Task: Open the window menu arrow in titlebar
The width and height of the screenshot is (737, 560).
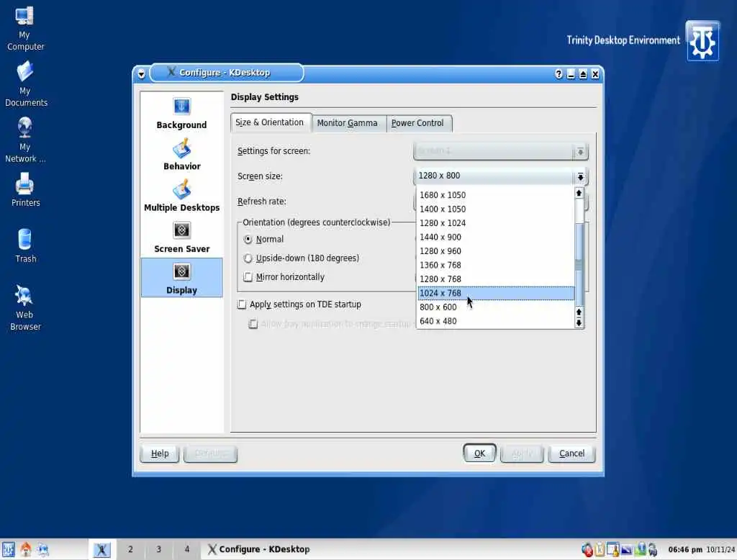Action: pyautogui.click(x=141, y=74)
